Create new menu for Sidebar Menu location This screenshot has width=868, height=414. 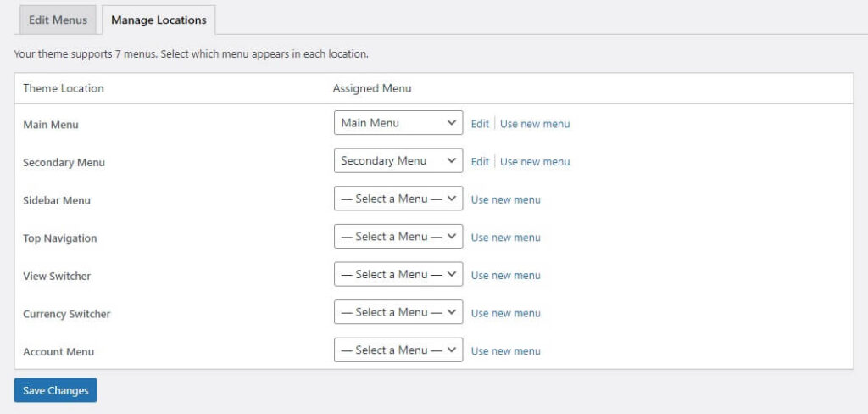505,200
